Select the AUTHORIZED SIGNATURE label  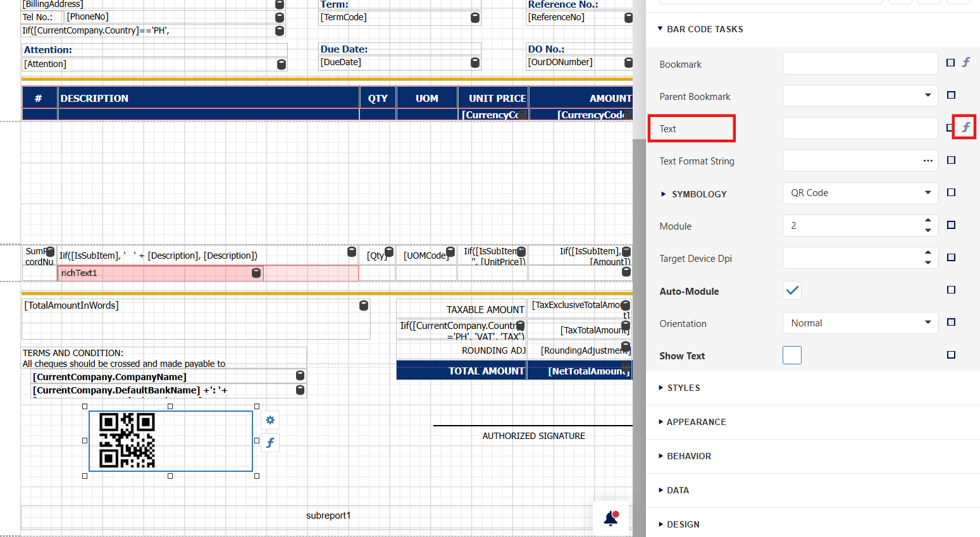(534, 436)
